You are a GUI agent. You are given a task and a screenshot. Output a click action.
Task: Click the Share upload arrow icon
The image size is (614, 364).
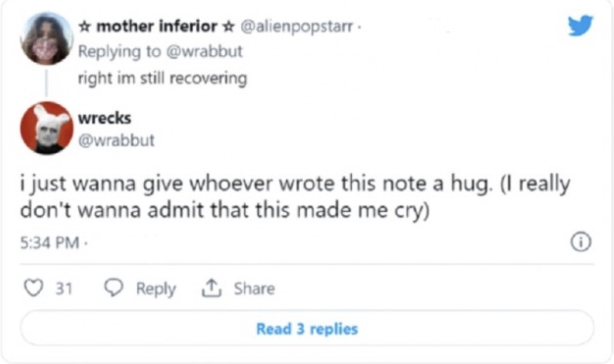click(211, 288)
